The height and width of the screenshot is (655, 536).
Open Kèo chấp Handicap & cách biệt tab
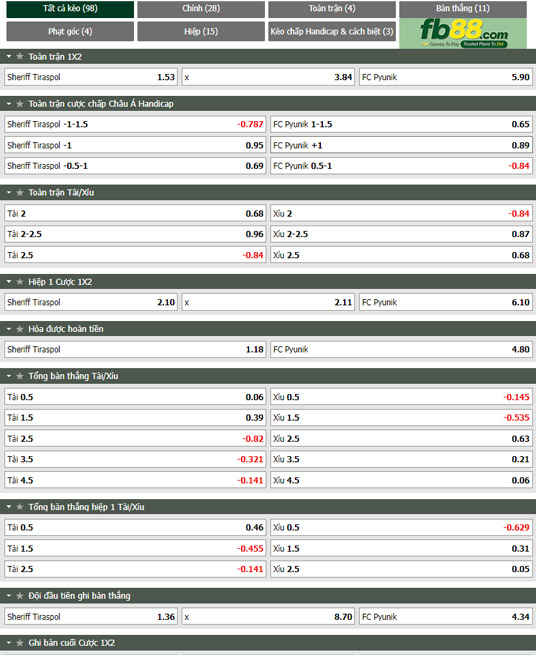click(332, 32)
